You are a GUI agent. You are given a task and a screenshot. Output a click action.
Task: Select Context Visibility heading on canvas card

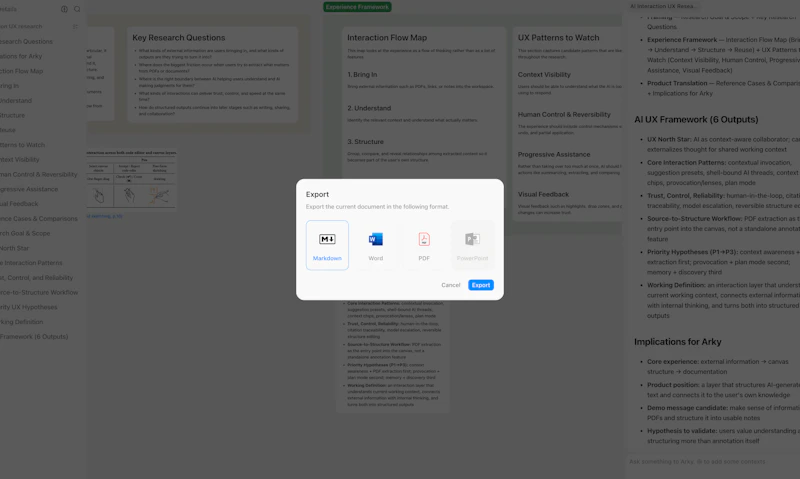[544, 74]
